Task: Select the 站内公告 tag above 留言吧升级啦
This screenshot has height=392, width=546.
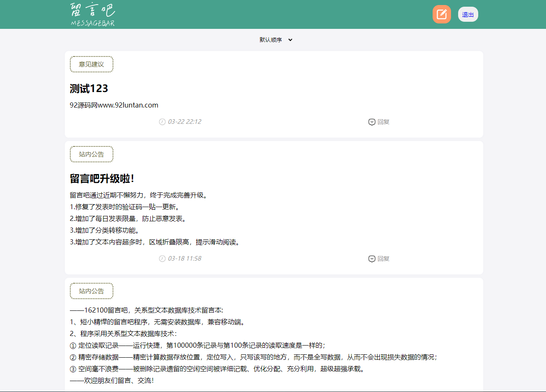Action: pos(91,154)
